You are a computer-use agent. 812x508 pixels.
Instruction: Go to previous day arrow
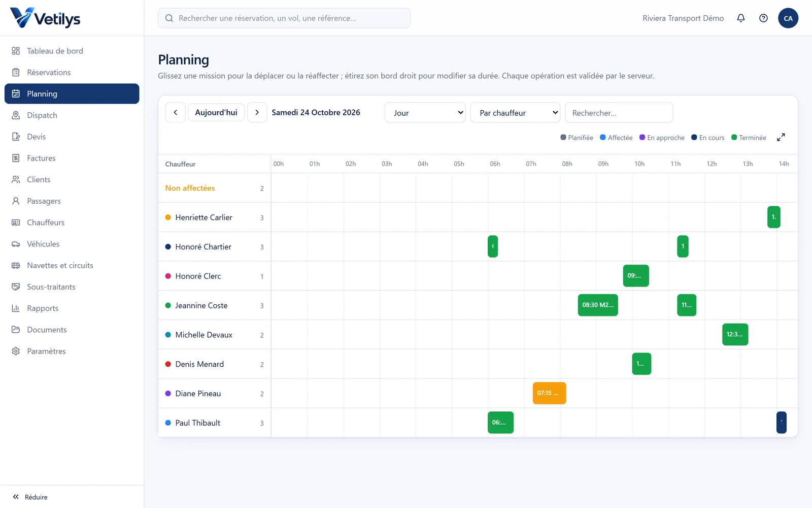(175, 112)
